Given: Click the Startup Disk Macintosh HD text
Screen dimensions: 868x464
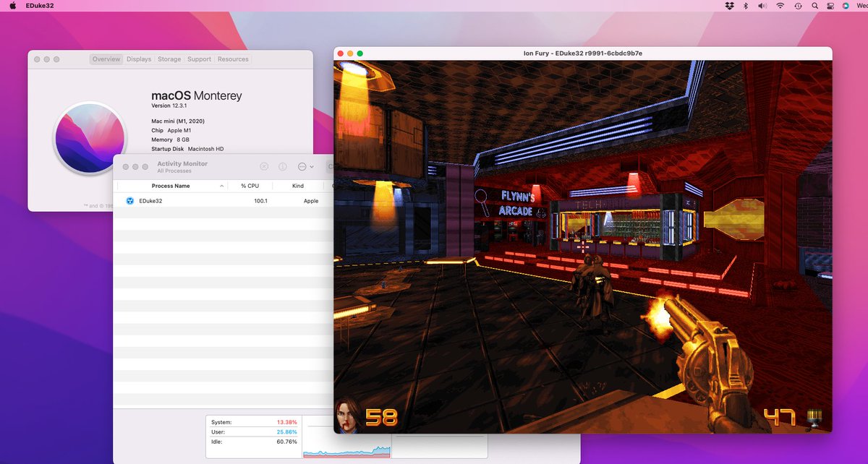Looking at the screenshot, I should (187, 149).
